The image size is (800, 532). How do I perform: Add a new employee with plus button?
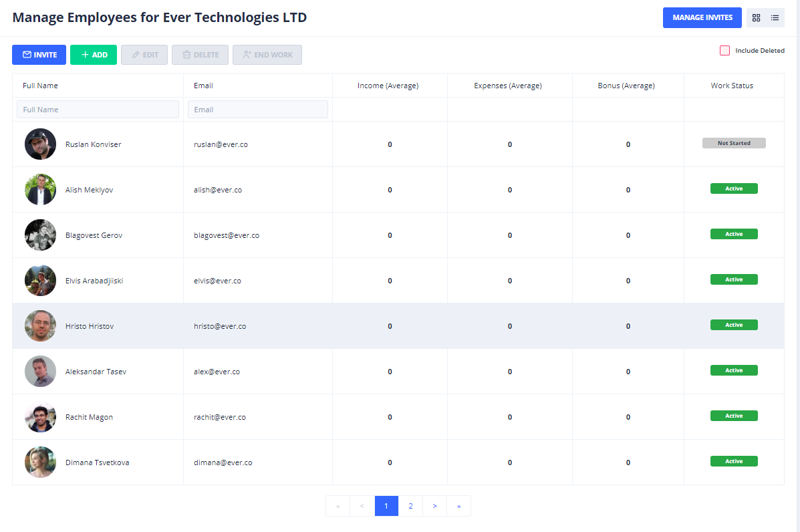pos(94,55)
